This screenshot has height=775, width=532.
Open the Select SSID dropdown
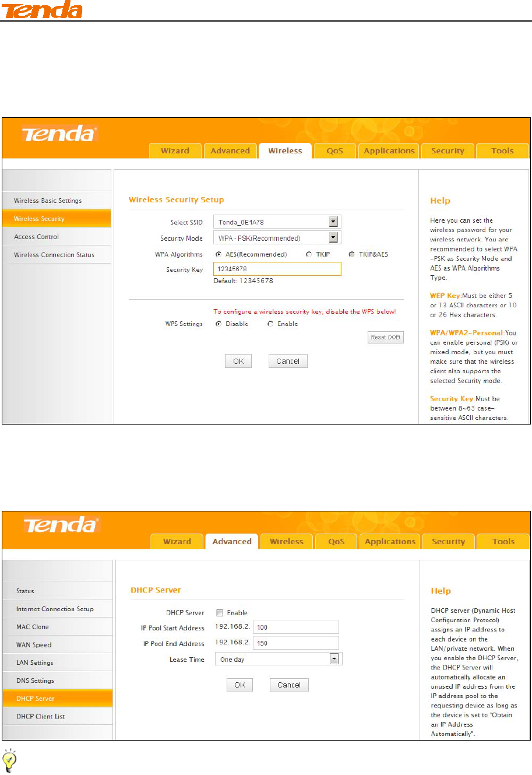tap(277, 222)
